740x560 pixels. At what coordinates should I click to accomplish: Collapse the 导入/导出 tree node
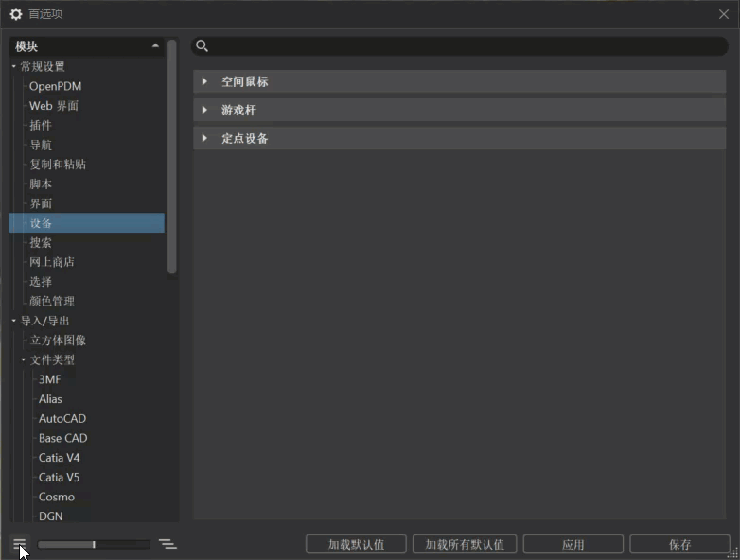tap(13, 321)
